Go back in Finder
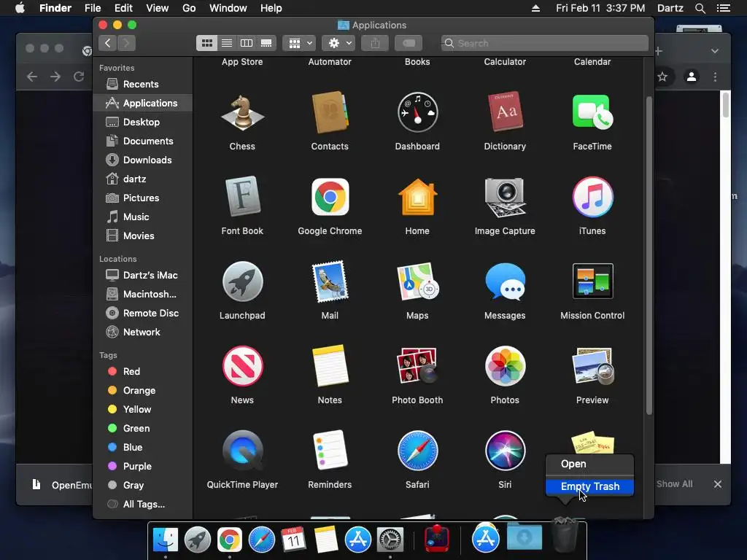This screenshot has width=747, height=560. click(108, 43)
